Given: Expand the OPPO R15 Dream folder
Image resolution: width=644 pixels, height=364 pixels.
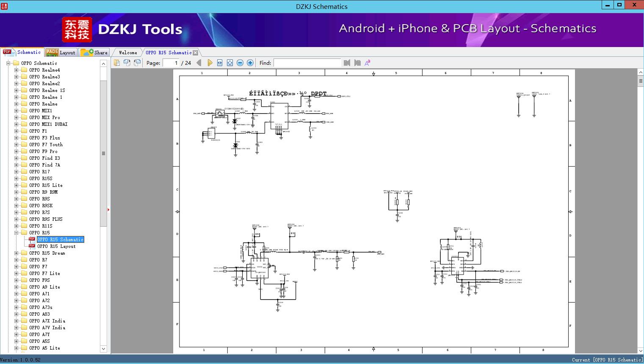Looking at the screenshot, I should (x=16, y=253).
